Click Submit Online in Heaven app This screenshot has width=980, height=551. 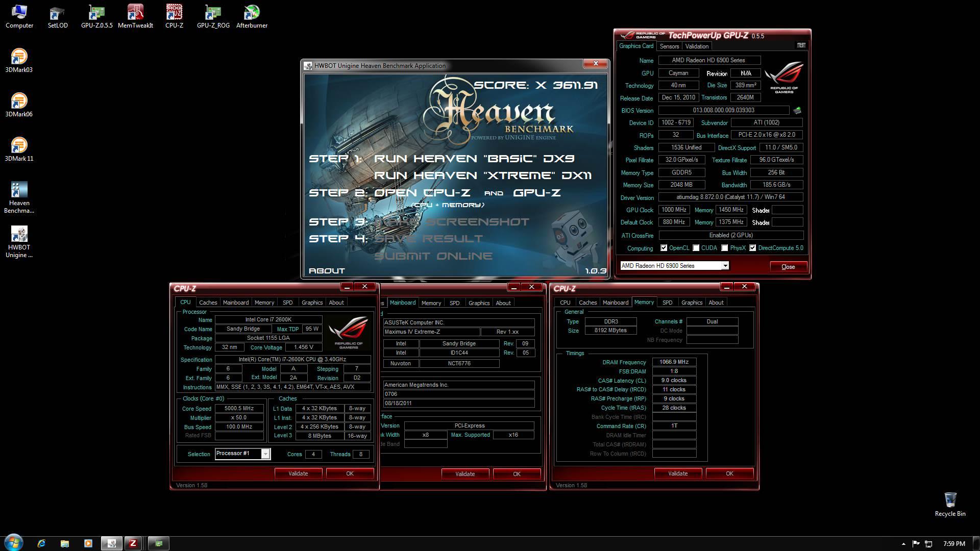[433, 256]
